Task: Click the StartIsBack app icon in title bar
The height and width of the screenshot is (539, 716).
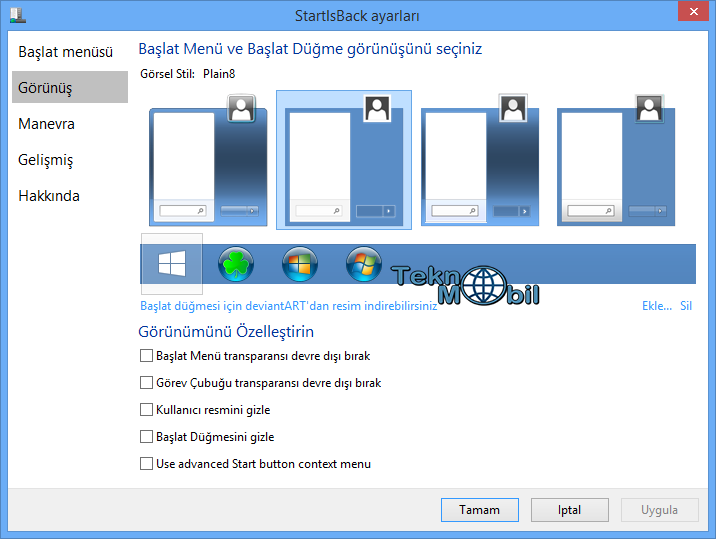Action: (17, 15)
